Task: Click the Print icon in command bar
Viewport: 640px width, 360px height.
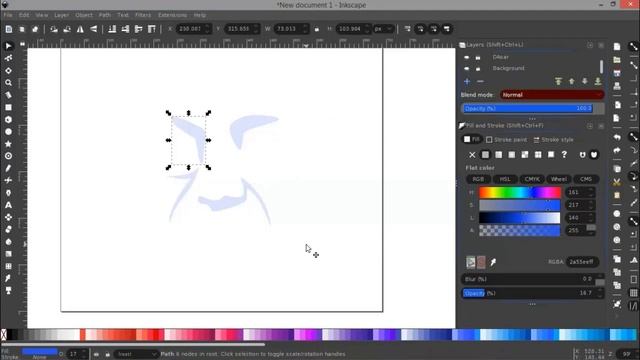Action: [617, 86]
